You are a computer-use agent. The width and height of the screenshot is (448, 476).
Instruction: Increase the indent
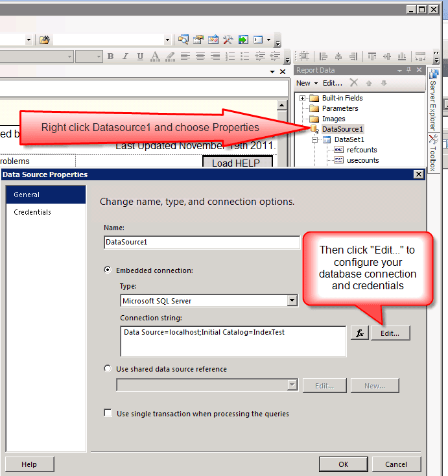tap(275, 56)
